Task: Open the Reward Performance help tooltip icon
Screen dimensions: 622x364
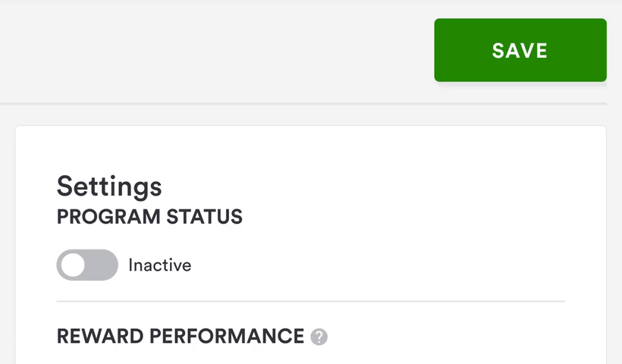Action: pos(319,337)
